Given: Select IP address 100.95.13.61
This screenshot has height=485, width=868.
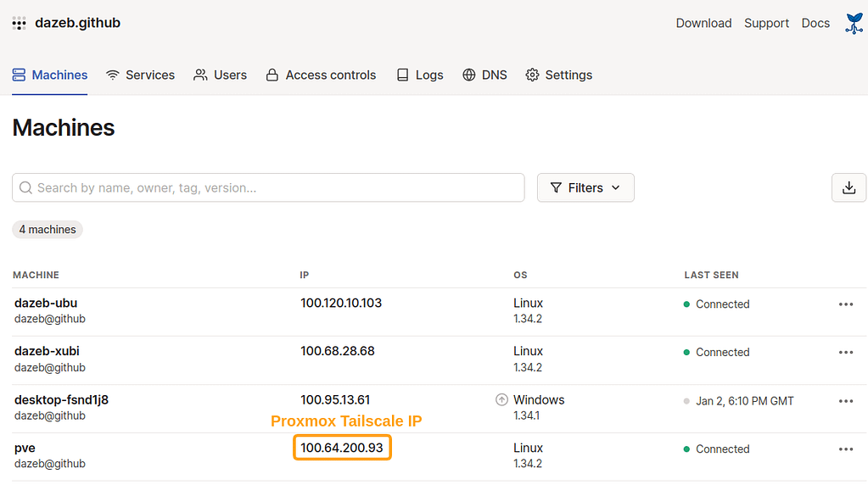Looking at the screenshot, I should click(x=335, y=400).
